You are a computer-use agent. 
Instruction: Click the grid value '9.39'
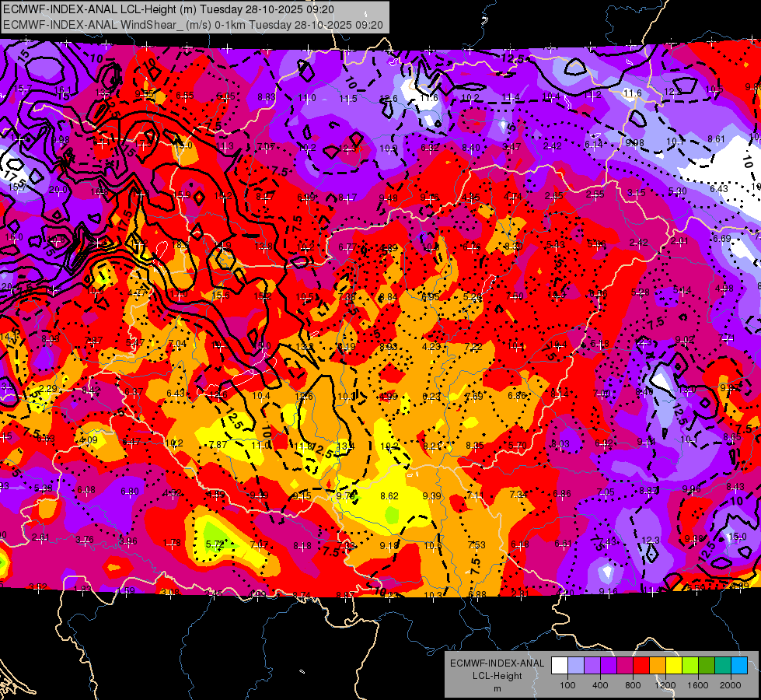click(432, 495)
